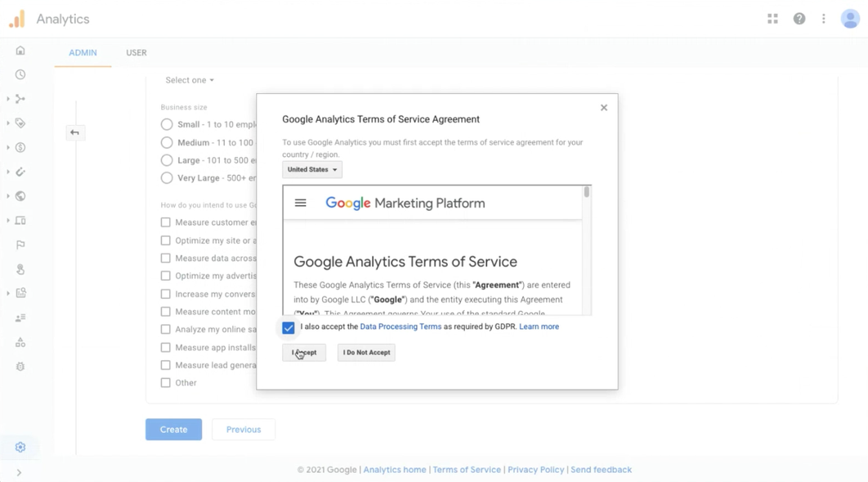Screen dimensions: 868x482
Task: Open the Send feedback footer link
Action: pyautogui.click(x=602, y=469)
